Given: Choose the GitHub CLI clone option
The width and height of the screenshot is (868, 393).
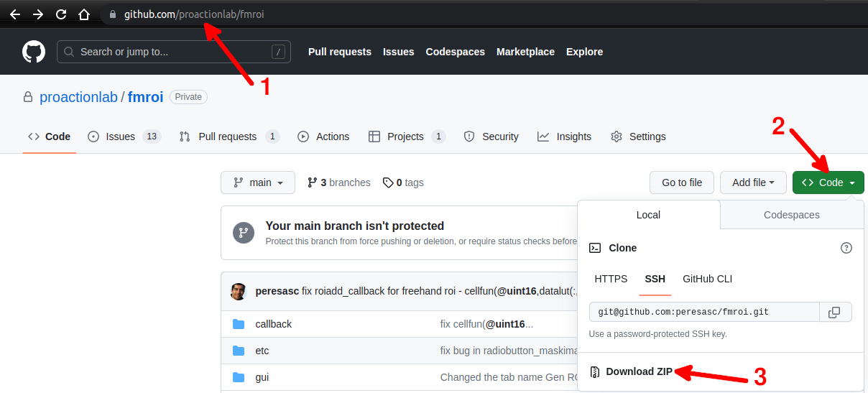Looking at the screenshot, I should point(708,279).
